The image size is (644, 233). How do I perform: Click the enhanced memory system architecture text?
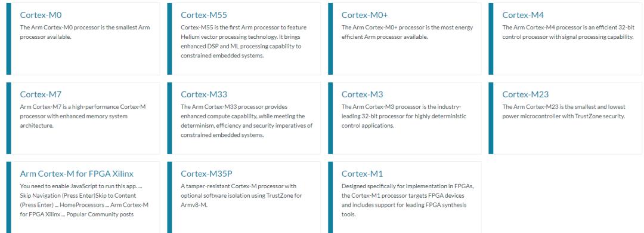click(82, 116)
